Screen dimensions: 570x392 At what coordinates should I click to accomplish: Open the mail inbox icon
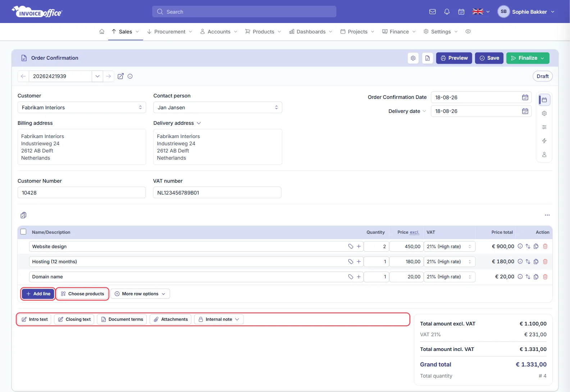coord(433,12)
